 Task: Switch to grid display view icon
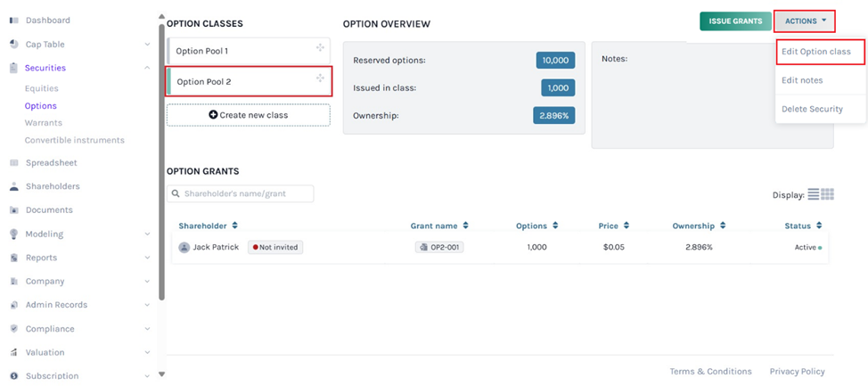click(827, 194)
